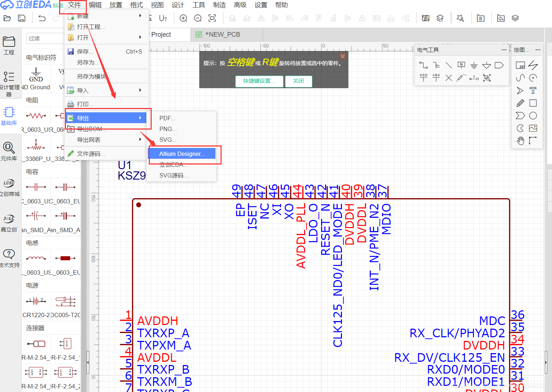Click the 过滤 filter input field

(45, 38)
